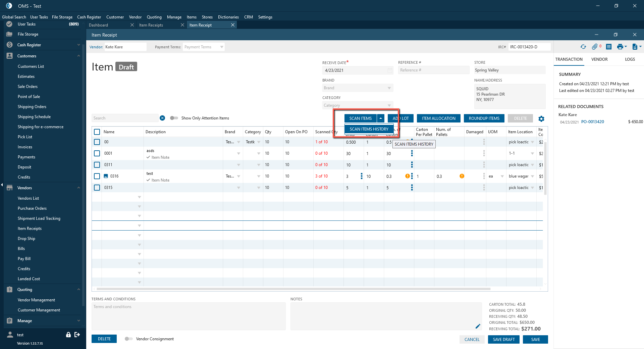
Task: Check the box for item 0316
Action: (x=97, y=176)
